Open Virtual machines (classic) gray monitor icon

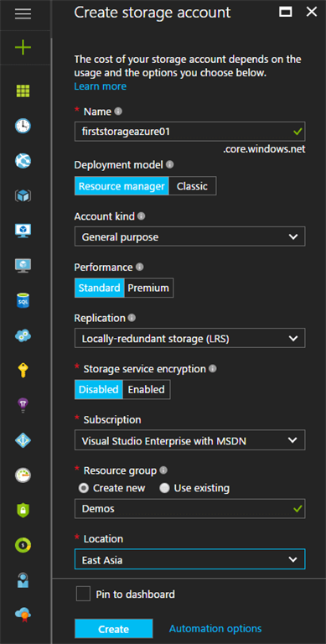(23, 265)
